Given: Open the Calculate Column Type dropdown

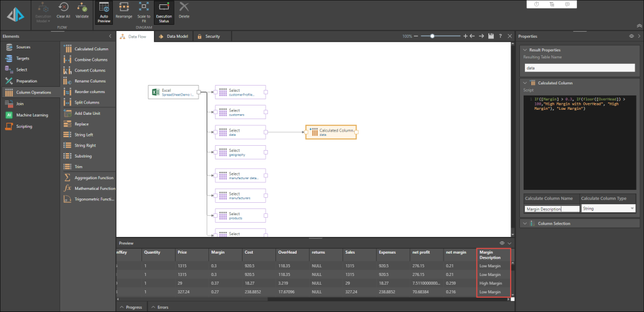Looking at the screenshot, I should point(608,208).
